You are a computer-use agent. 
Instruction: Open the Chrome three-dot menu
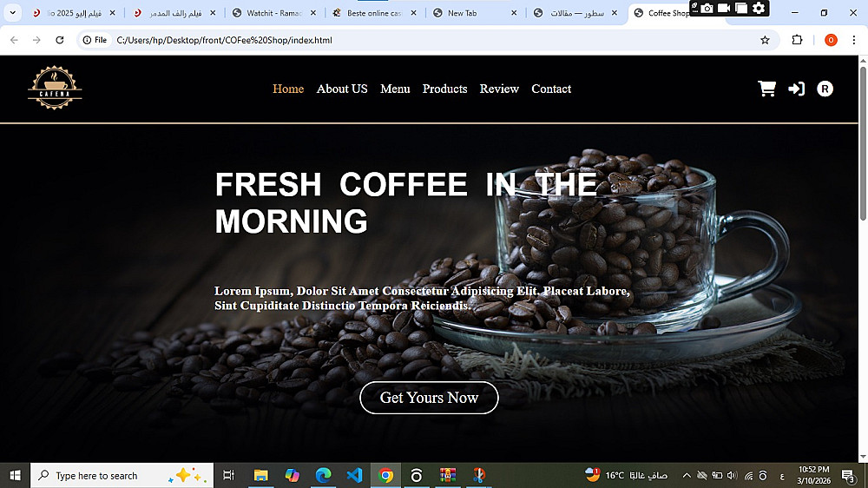[x=853, y=40]
